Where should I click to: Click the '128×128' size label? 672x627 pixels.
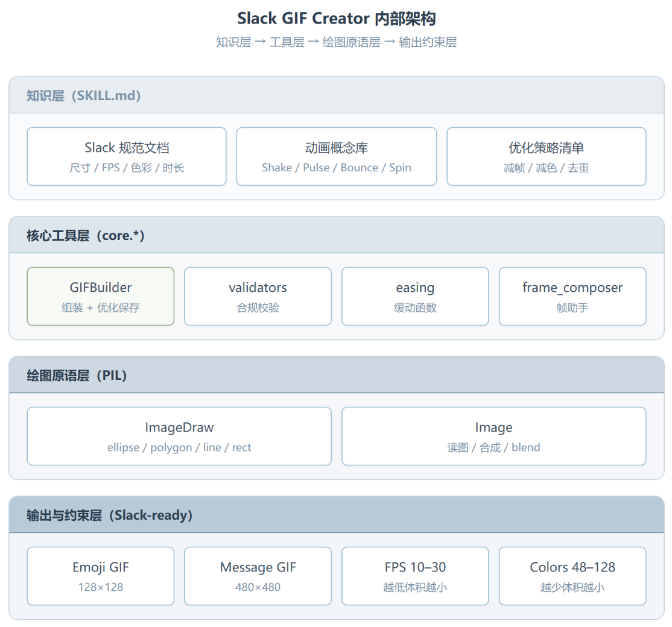tap(101, 587)
